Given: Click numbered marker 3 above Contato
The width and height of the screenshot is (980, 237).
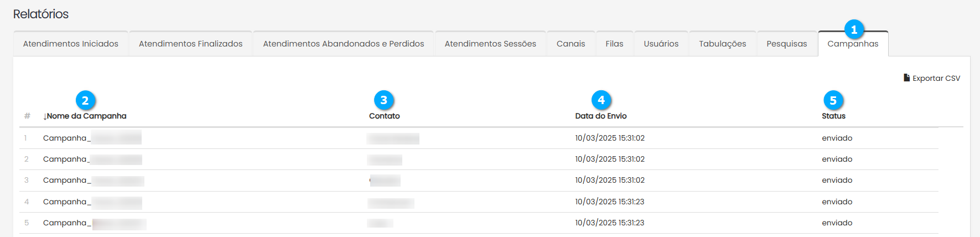Looking at the screenshot, I should (x=383, y=100).
